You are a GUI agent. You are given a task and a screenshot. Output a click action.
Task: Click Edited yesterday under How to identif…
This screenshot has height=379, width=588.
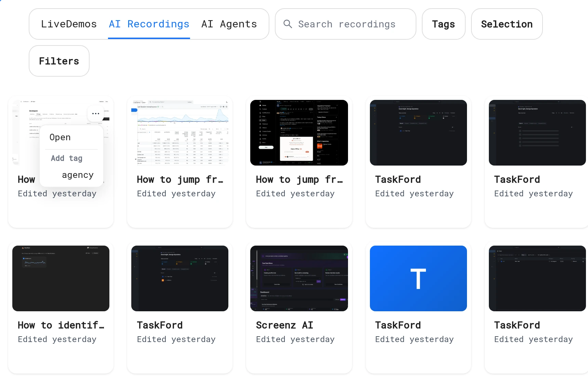[57, 339]
